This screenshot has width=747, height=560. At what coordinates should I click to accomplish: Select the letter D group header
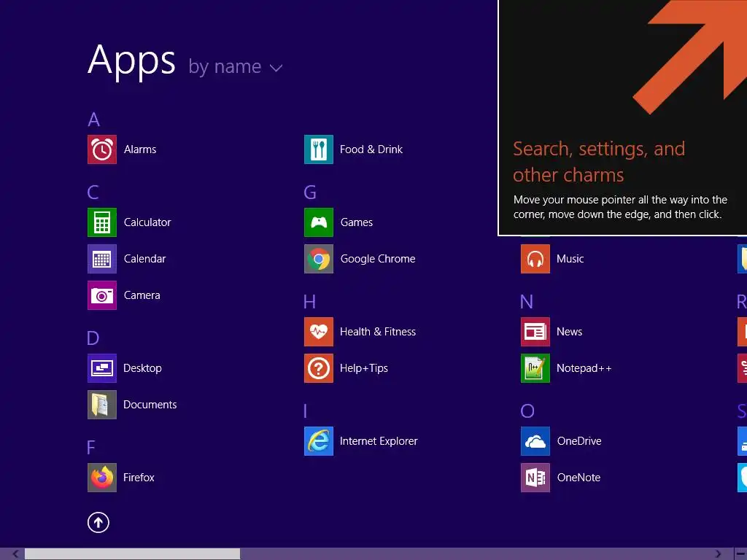click(x=93, y=338)
